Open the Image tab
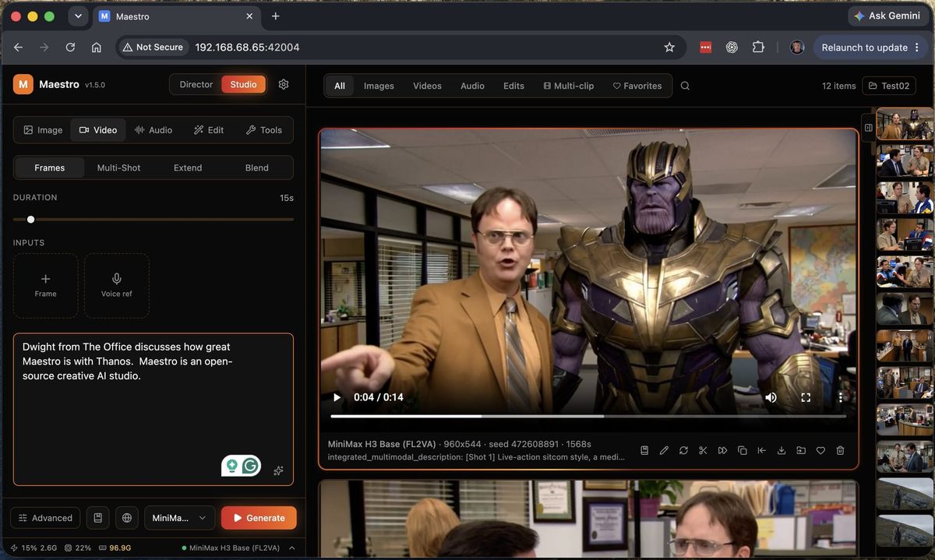Screen dimensions: 935x560 click(43, 130)
